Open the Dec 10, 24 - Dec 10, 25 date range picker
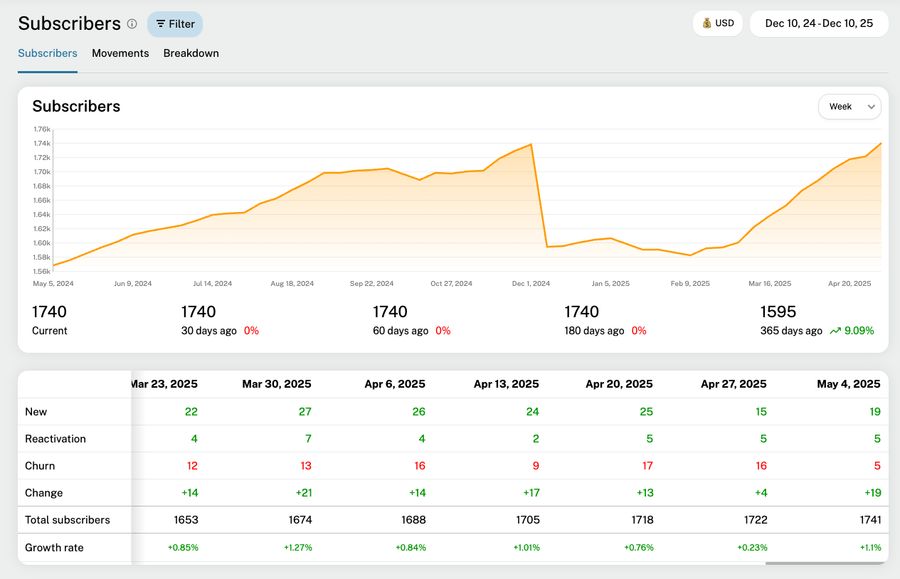The height and width of the screenshot is (579, 900). (819, 23)
